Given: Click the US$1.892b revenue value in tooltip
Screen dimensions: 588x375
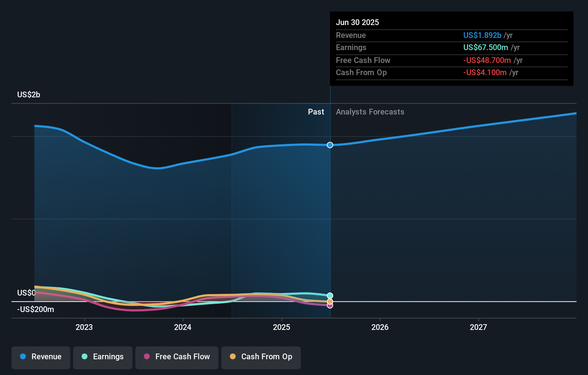Looking at the screenshot, I should point(482,35).
